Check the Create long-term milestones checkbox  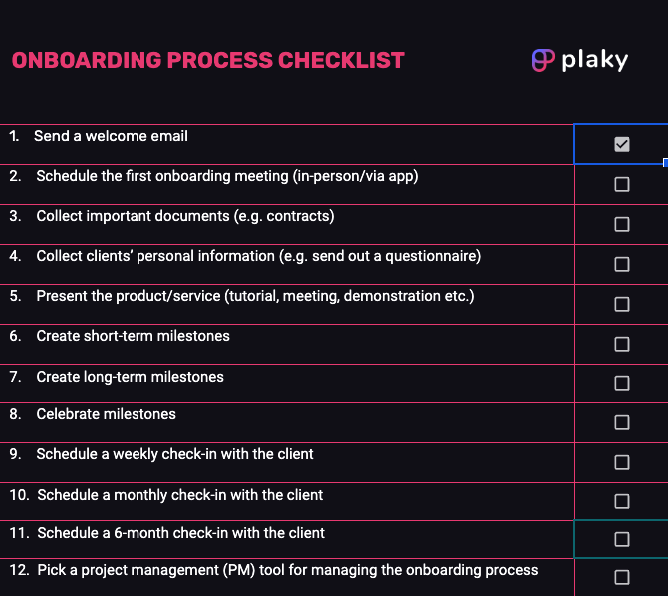pyautogui.click(x=622, y=383)
